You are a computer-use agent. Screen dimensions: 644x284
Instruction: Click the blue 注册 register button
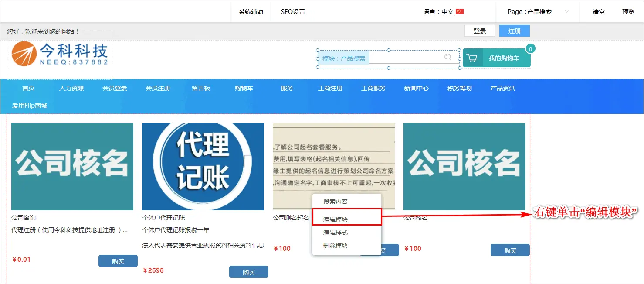point(514,31)
